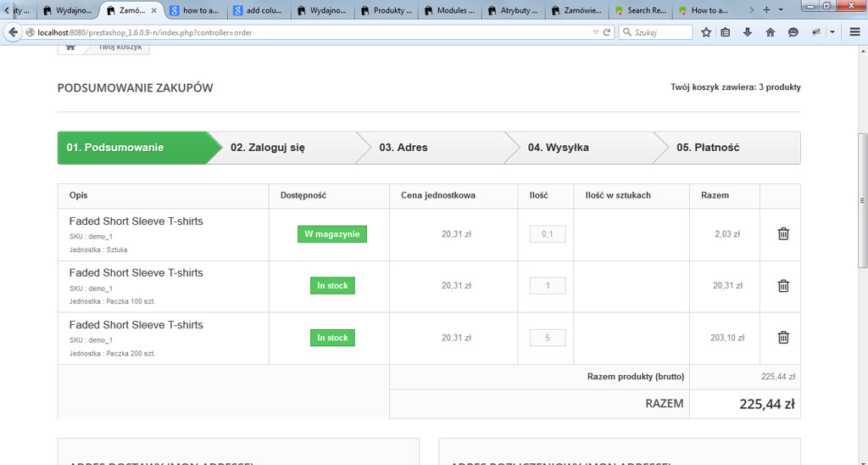The width and height of the screenshot is (868, 465).
Task: Close the active 'Zamó...' tab
Action: pyautogui.click(x=154, y=10)
